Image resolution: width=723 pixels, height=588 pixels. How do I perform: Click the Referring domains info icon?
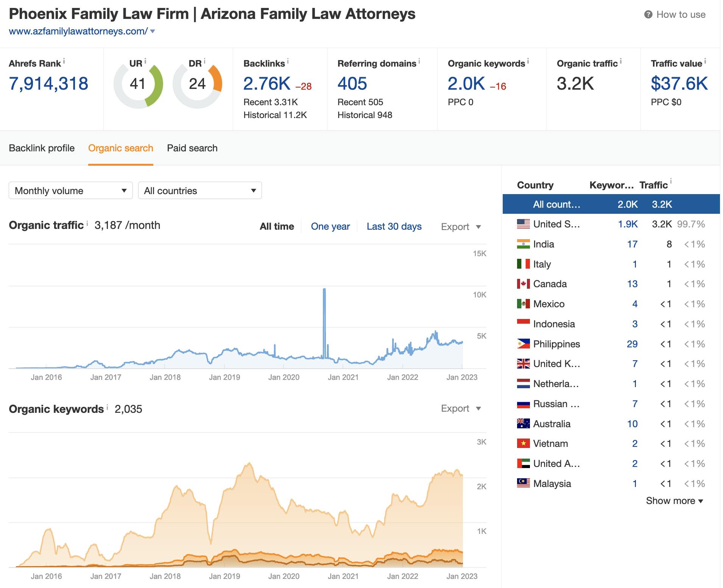coord(419,61)
